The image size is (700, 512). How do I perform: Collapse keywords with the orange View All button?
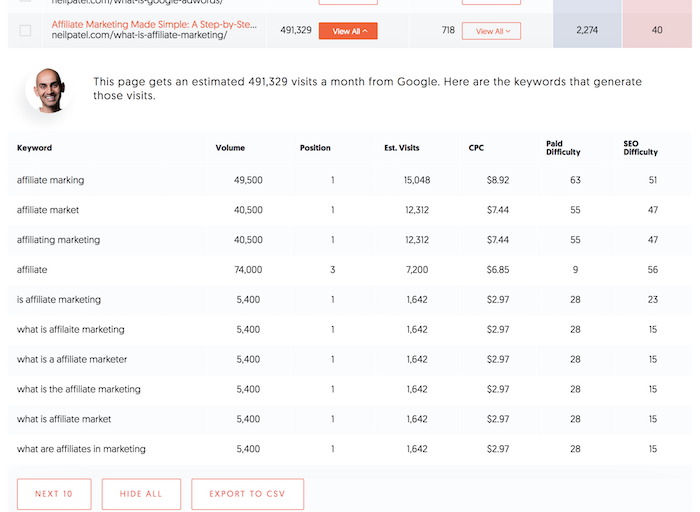tap(348, 31)
